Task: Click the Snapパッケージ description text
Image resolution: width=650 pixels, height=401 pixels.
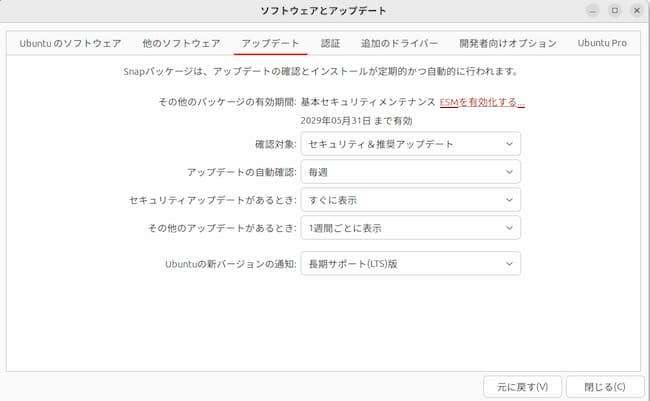Action: [x=321, y=71]
